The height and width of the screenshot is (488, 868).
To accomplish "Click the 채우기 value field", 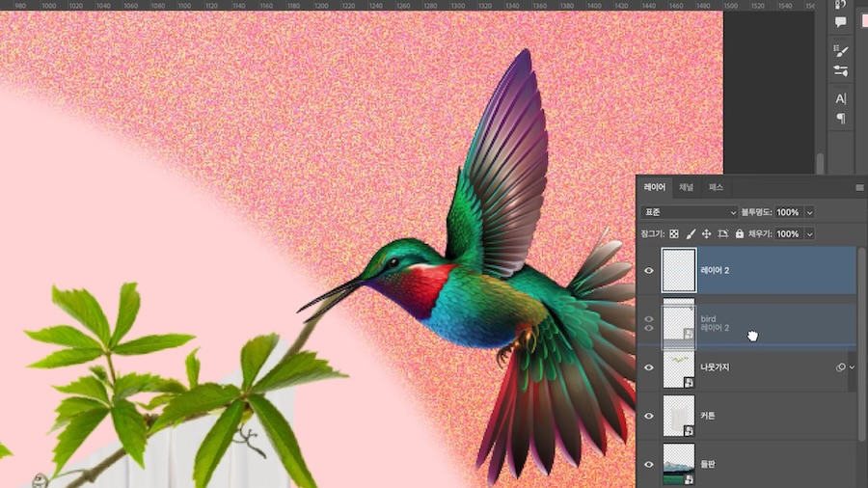I will [x=789, y=234].
